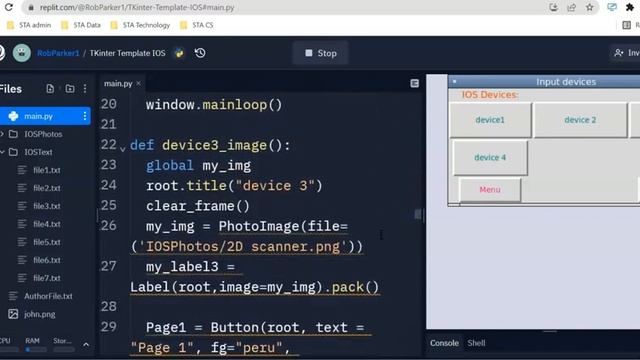640x360 pixels.
Task: Expand the resource usage panel chevron
Action: [x=86, y=344]
